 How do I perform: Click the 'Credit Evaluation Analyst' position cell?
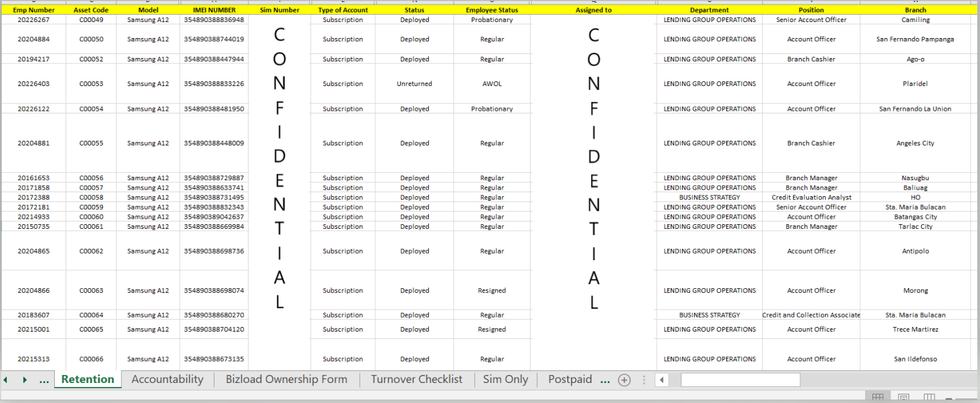pyautogui.click(x=811, y=197)
